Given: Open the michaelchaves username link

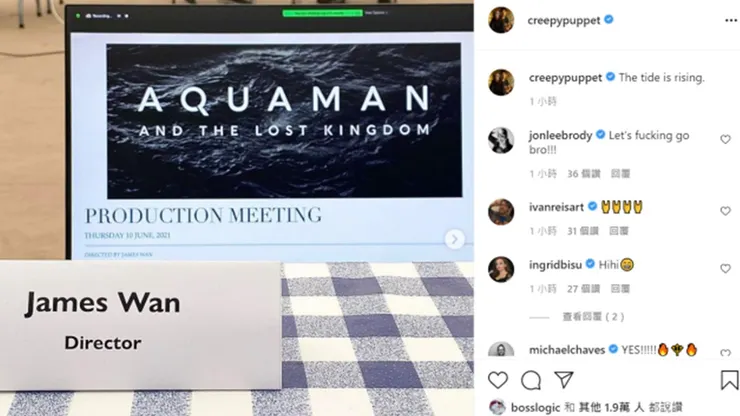Looking at the screenshot, I should coord(567,350).
